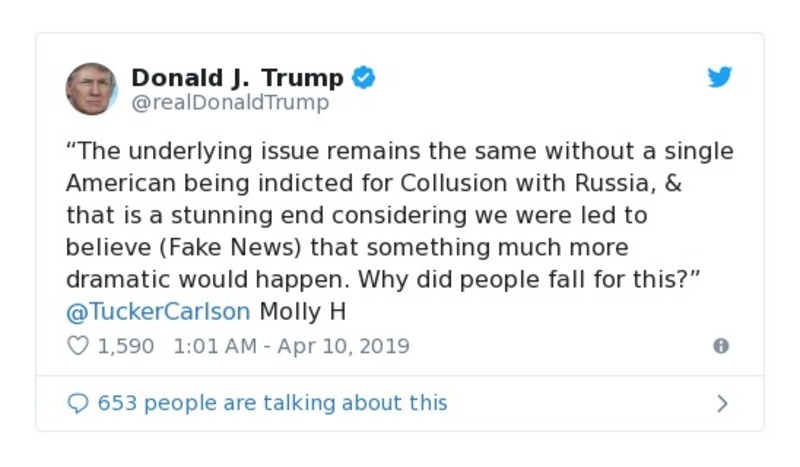
Task: View "653 people are talking about this"
Action: 272,403
